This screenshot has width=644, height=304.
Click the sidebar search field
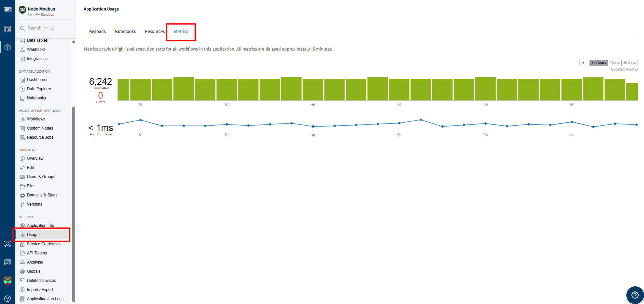46,28
